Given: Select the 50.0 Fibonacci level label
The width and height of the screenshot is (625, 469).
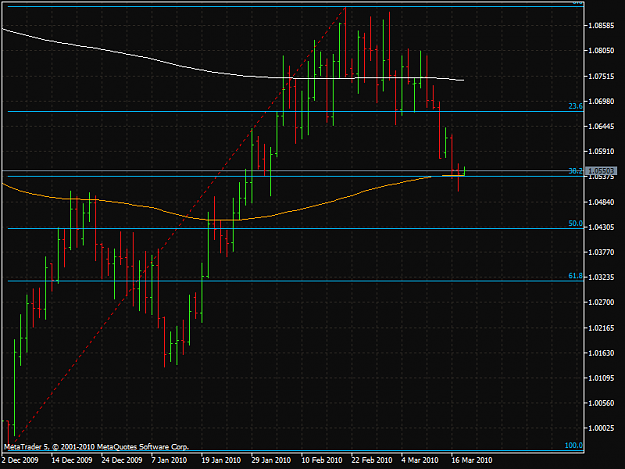Looking at the screenshot, I should point(576,224).
